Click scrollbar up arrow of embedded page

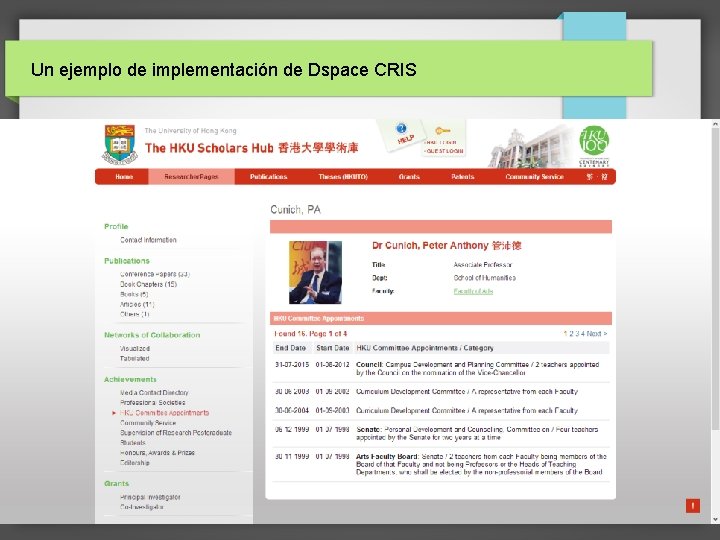click(x=715, y=124)
